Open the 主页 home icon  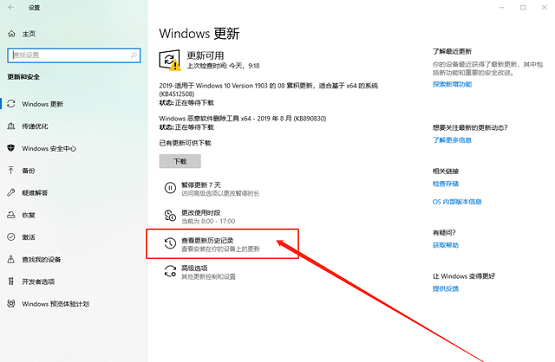click(x=11, y=34)
